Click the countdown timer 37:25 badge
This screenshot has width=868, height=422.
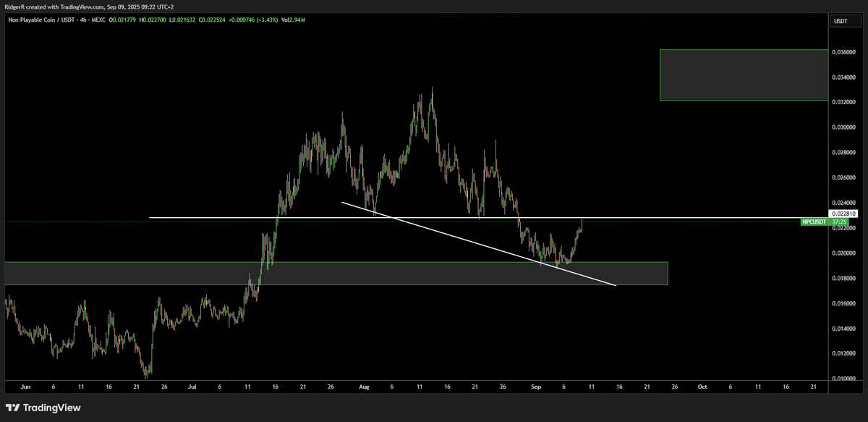click(839, 221)
